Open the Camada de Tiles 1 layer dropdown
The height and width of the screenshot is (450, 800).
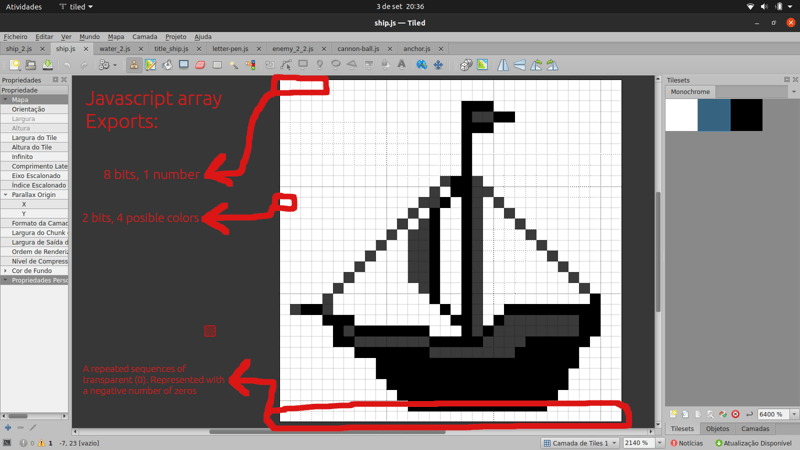coord(579,443)
